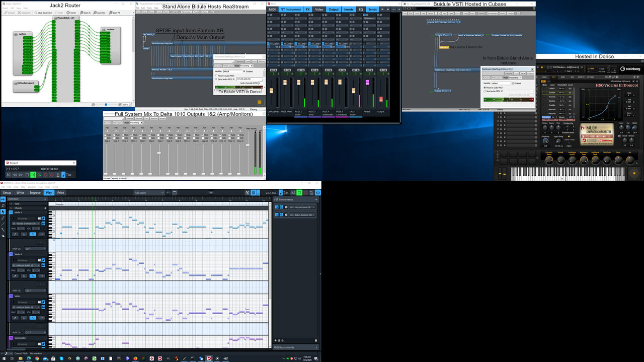644x362 pixels.
Task: Toggle the audio engine power button in Dorico
Action: [317, 193]
